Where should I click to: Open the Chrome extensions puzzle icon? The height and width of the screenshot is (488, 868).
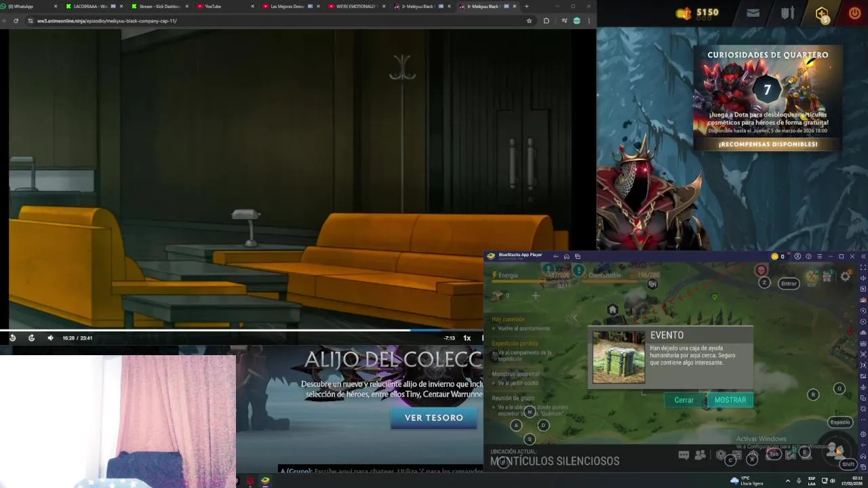(546, 21)
